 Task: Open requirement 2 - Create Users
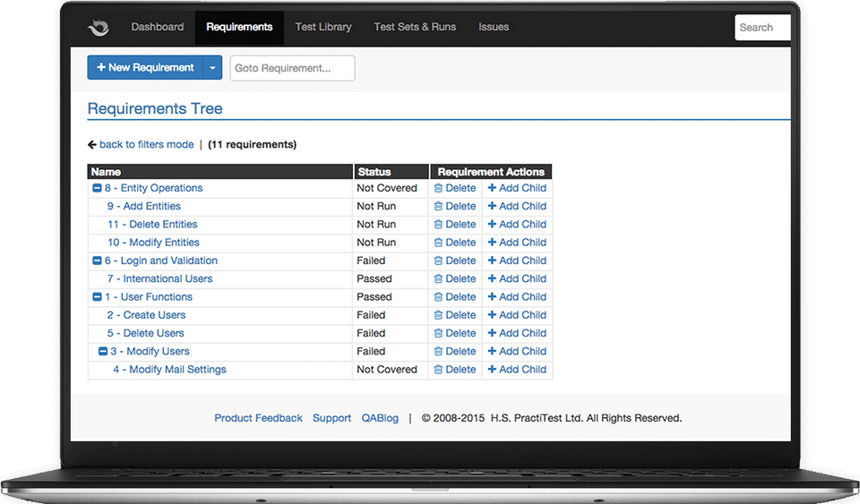click(x=146, y=315)
